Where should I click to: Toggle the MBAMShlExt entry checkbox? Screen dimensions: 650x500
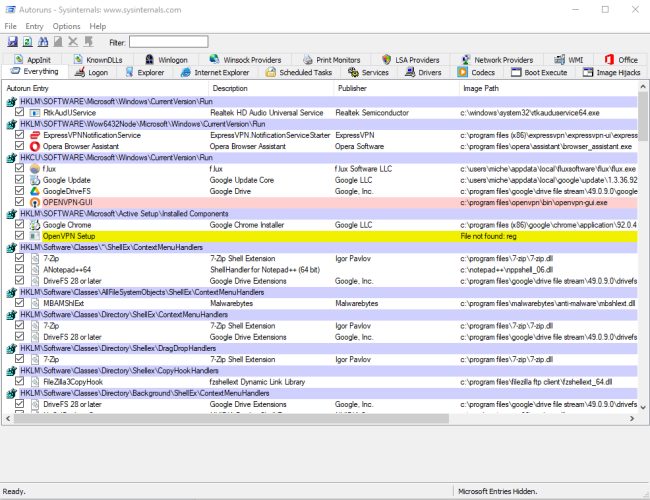pyautogui.click(x=19, y=303)
